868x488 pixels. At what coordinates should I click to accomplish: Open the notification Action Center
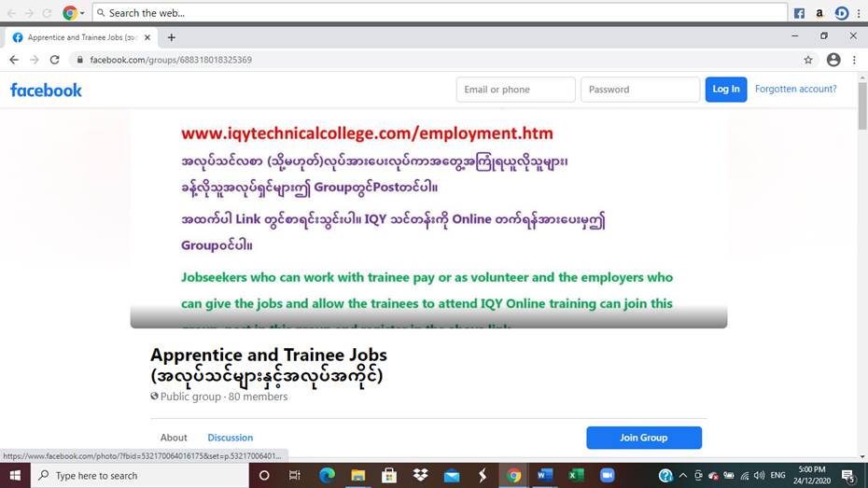click(848, 475)
